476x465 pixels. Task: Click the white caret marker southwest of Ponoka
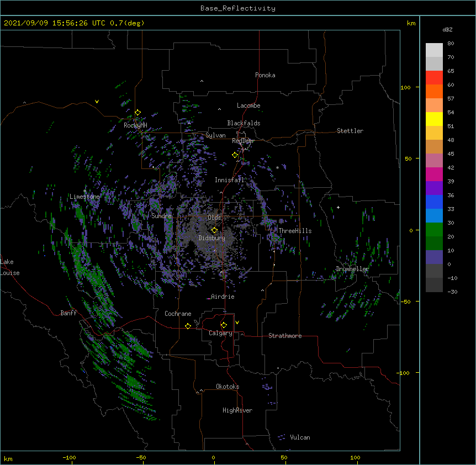202,81
